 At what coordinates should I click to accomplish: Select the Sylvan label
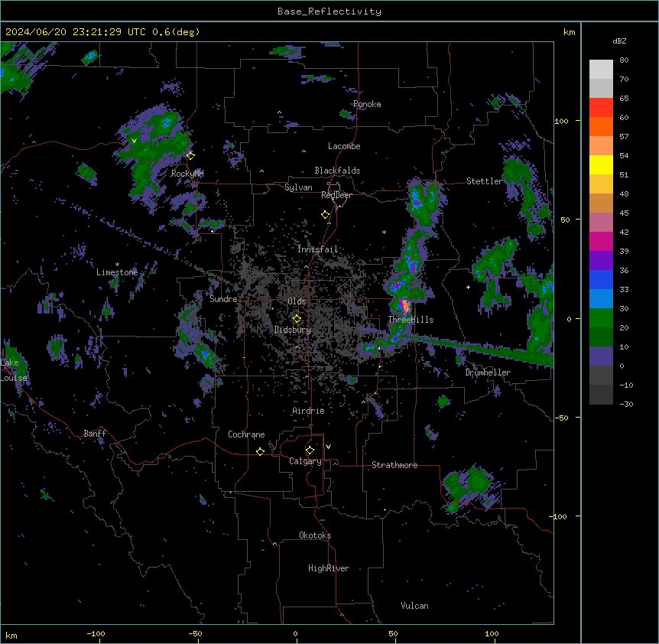pyautogui.click(x=298, y=187)
